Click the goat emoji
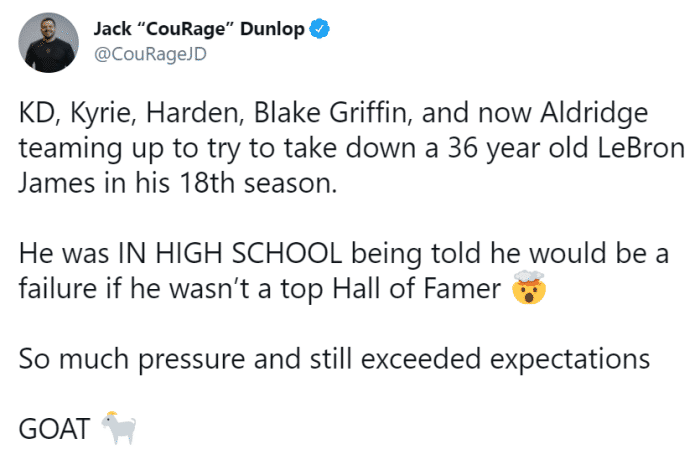Screen dimensions: 700x449 click(117, 429)
